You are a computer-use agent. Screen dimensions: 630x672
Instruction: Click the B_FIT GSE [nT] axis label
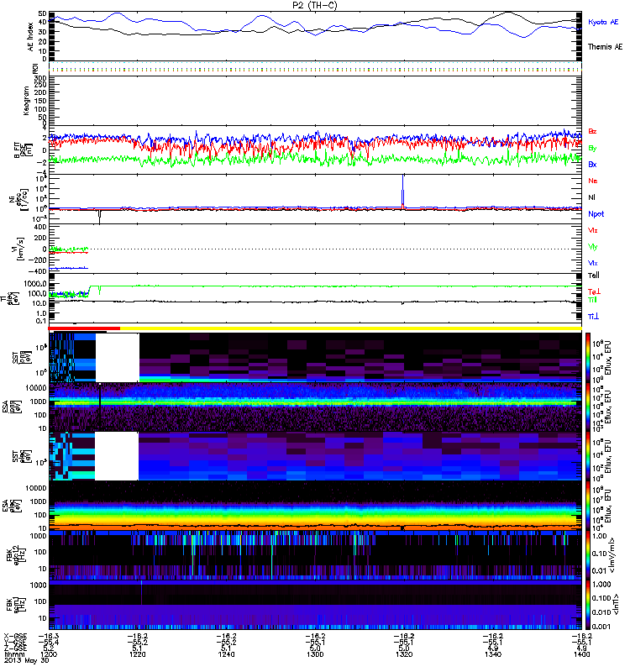[x=24, y=150]
